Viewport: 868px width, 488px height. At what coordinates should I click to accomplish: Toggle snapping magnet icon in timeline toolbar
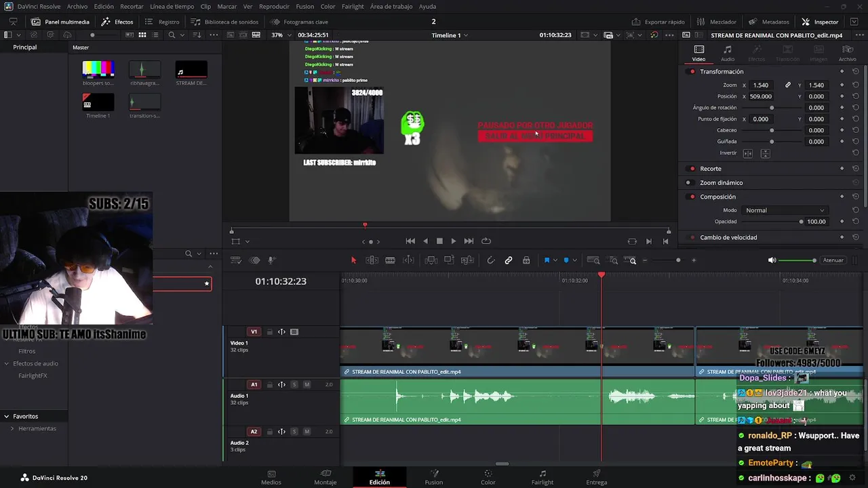click(491, 260)
